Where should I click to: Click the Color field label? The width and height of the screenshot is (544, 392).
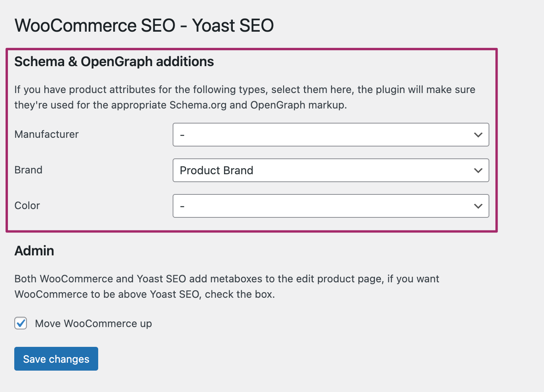coord(27,206)
